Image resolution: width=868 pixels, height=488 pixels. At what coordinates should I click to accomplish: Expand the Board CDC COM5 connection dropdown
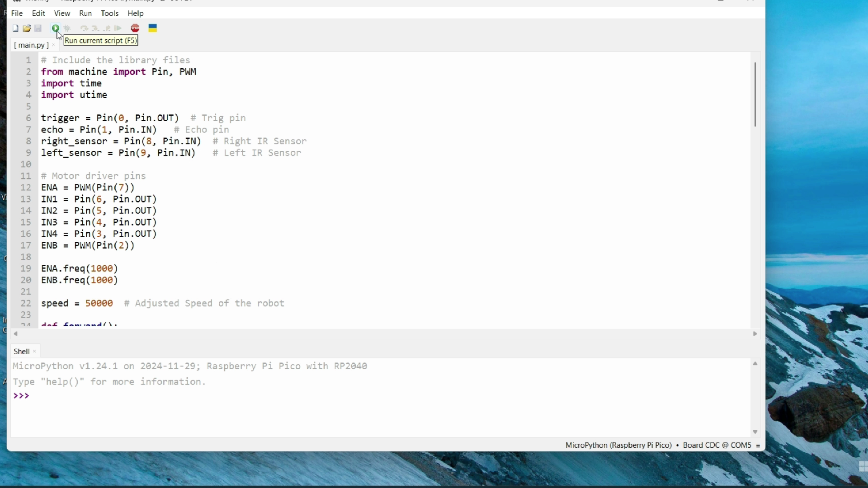(x=758, y=445)
